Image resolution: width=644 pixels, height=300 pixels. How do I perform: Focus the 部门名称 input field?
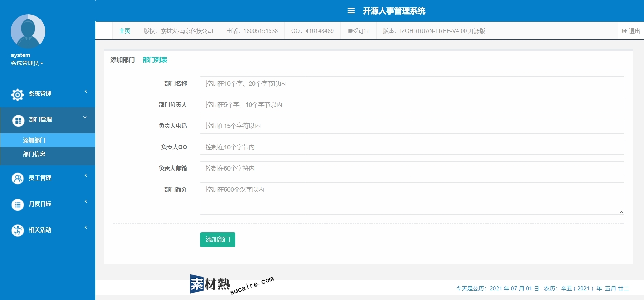pos(412,84)
